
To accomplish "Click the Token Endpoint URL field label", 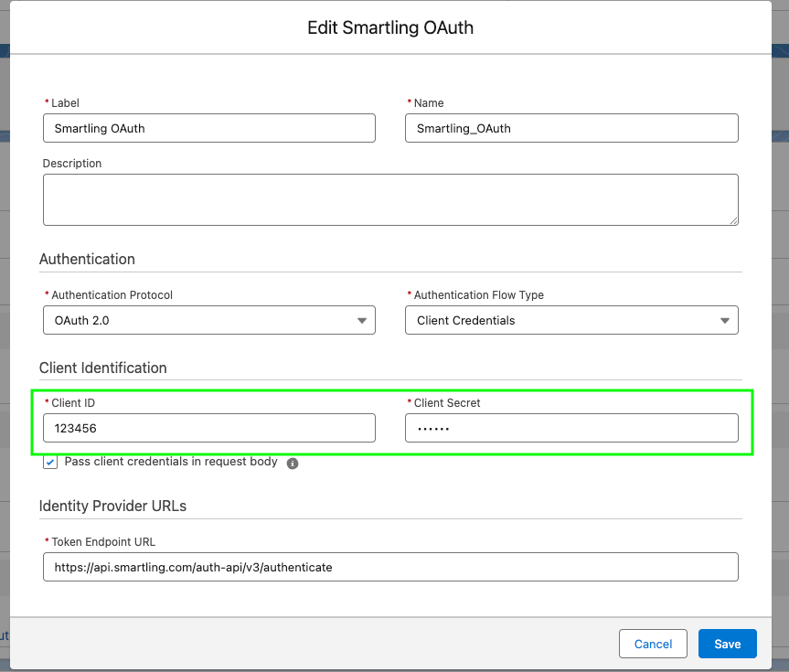I will [102, 542].
